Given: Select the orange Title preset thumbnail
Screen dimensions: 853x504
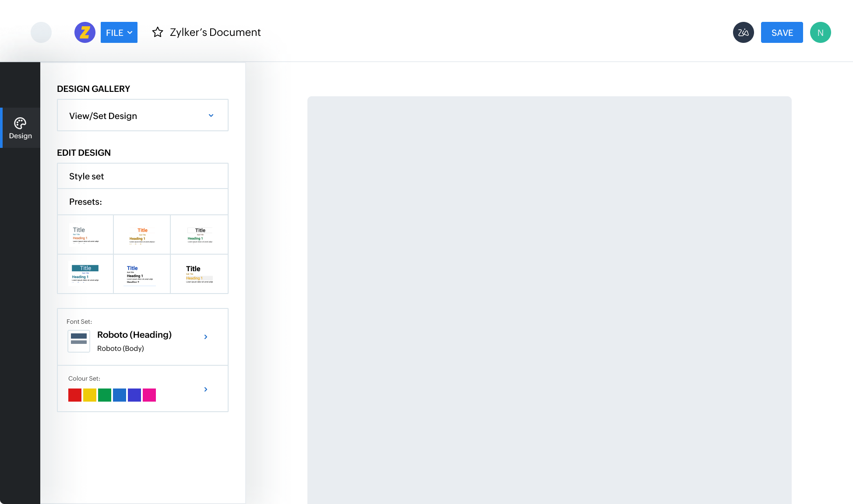Looking at the screenshot, I should click(x=142, y=235).
